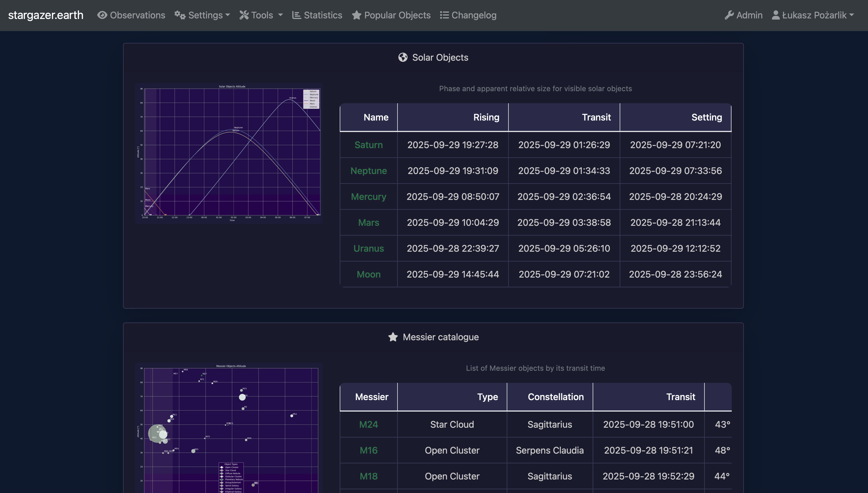Click the Statistics chart icon

[296, 15]
